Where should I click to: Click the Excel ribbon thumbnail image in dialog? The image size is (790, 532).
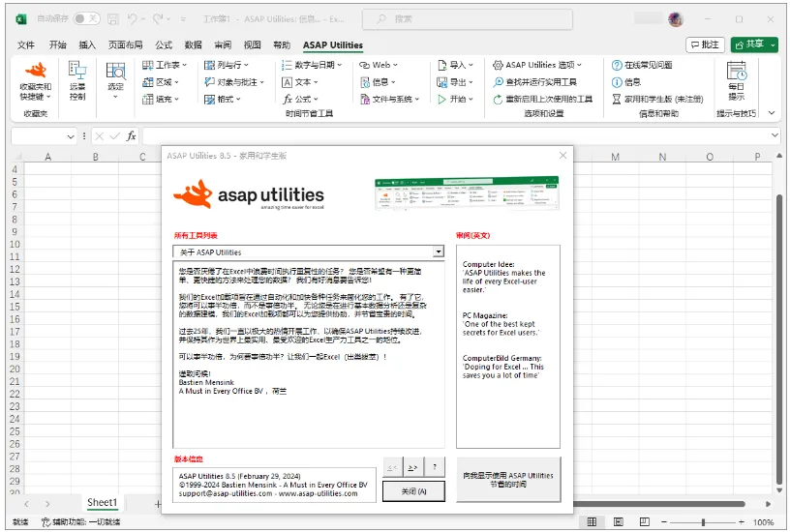[x=467, y=192]
